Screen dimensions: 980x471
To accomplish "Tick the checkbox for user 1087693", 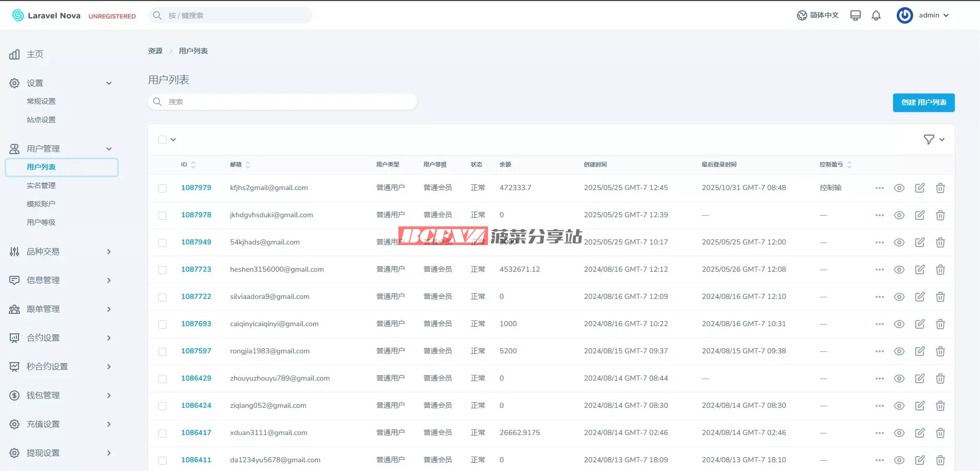I will 162,325.
